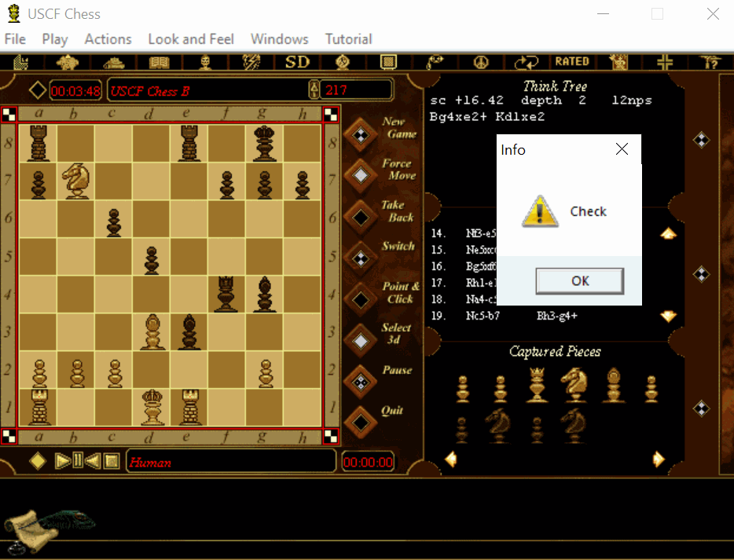Click the checkered corner icon near square h1
Viewport: 734px width, 560px height.
[331, 436]
